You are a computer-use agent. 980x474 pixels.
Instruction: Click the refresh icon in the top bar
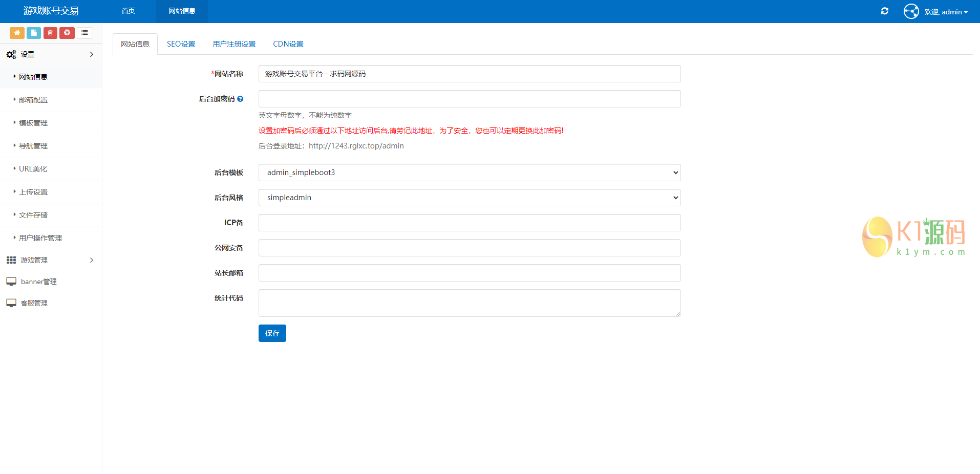click(x=885, y=11)
